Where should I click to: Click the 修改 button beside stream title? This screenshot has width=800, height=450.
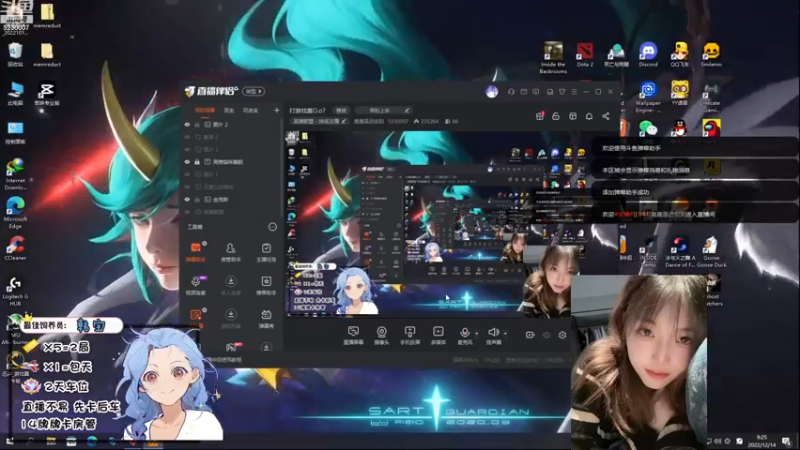[x=341, y=110]
